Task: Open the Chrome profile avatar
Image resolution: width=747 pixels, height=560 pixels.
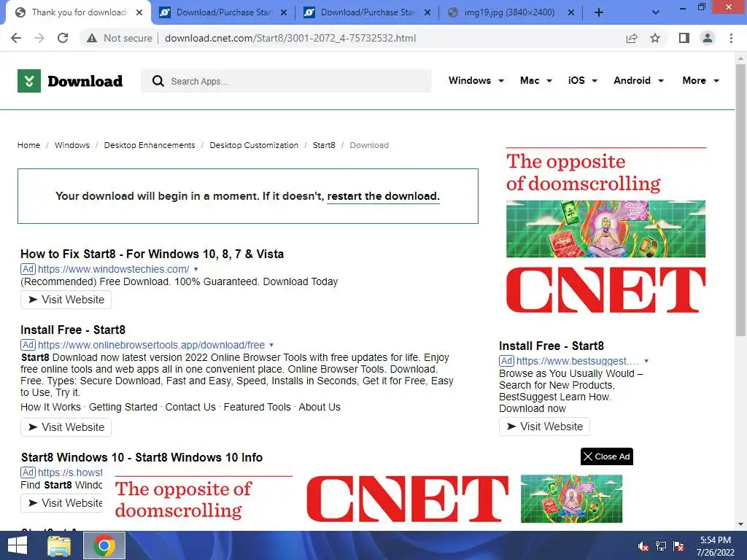Action: tap(708, 38)
